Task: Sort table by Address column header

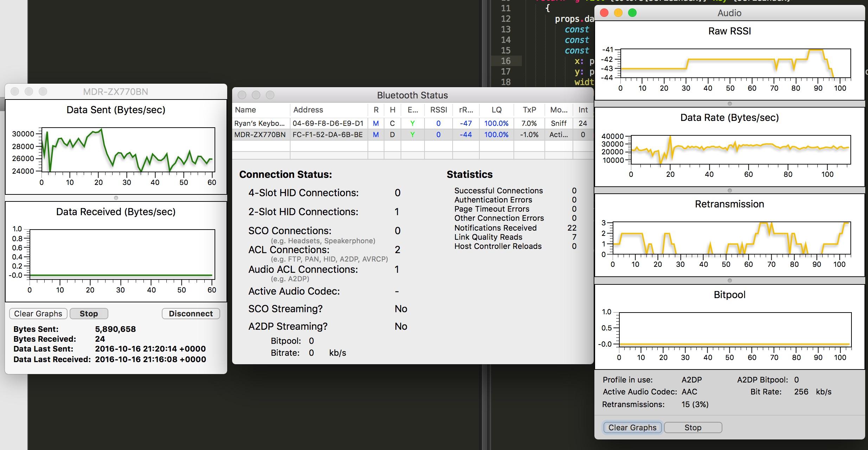Action: coord(329,110)
